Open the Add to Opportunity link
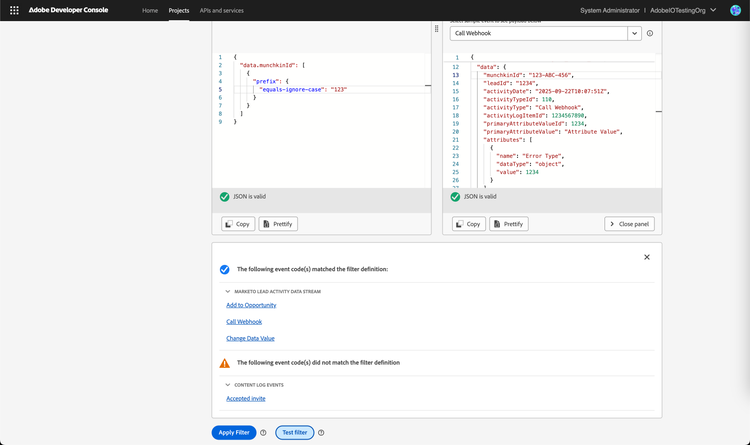Image resolution: width=750 pixels, height=445 pixels. 251,305
